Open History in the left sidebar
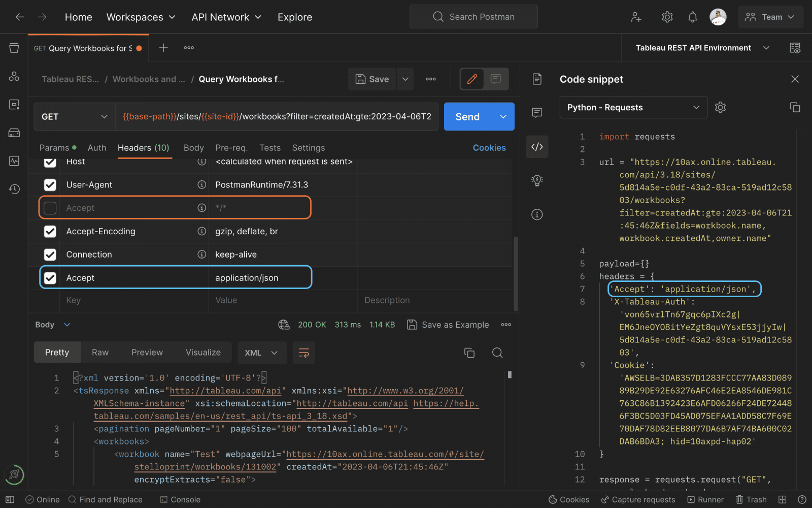 (x=14, y=189)
